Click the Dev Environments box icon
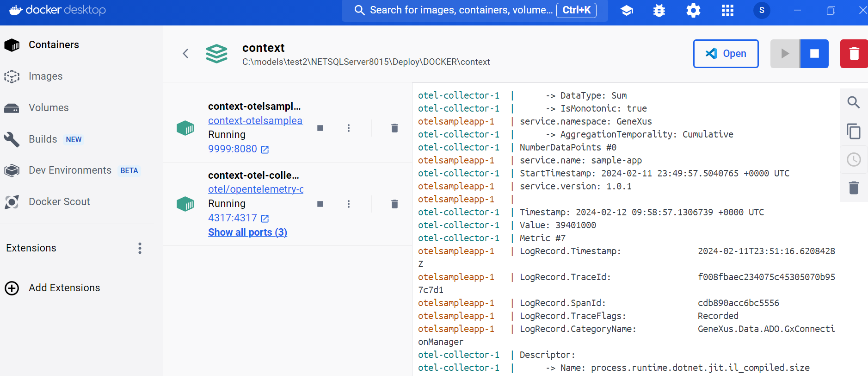The width and height of the screenshot is (868, 376). click(x=12, y=170)
